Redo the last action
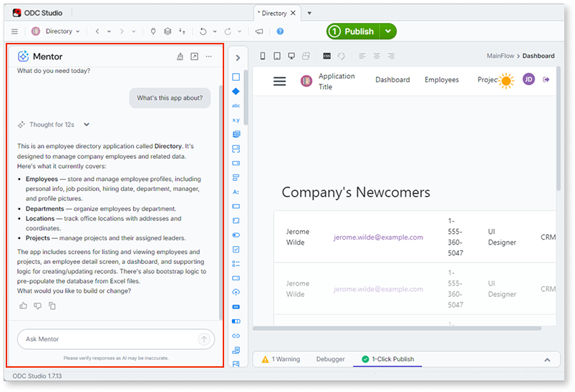Screen dimensions: 575x392 (228, 31)
